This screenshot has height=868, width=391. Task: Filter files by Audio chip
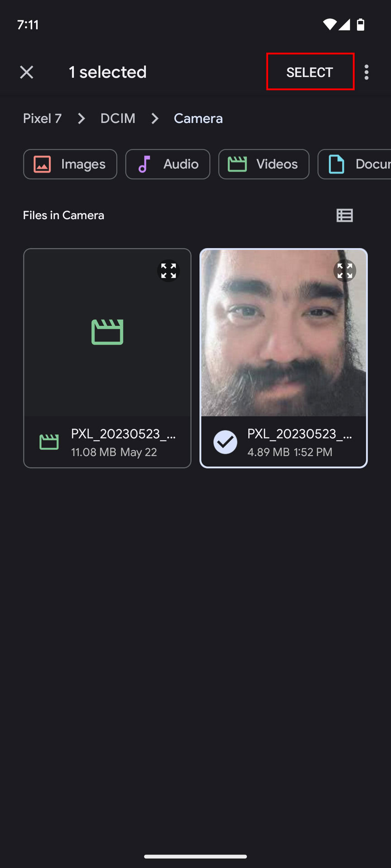(x=168, y=164)
